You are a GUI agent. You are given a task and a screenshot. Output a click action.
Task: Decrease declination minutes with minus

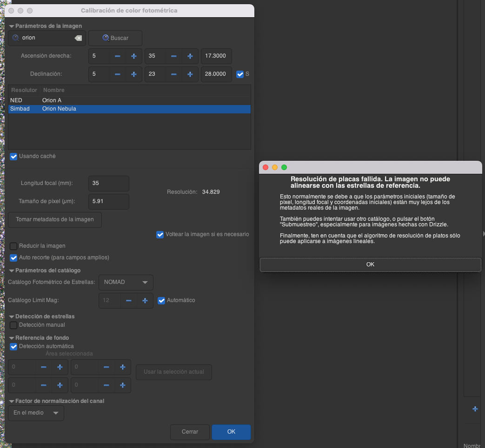[173, 74]
